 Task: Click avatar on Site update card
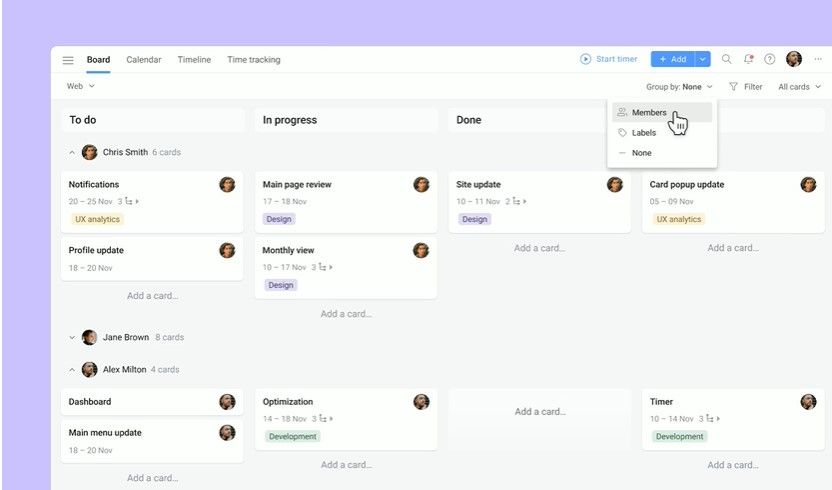(614, 185)
